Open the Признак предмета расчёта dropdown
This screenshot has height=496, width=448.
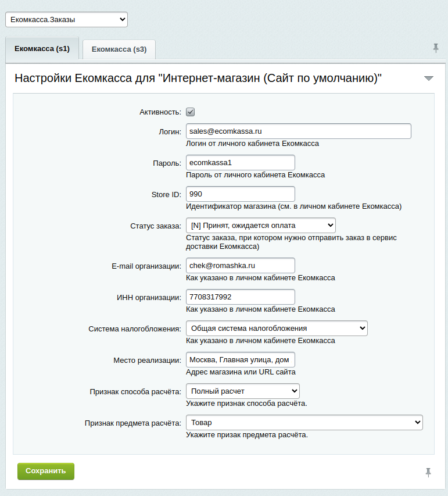coord(304,423)
